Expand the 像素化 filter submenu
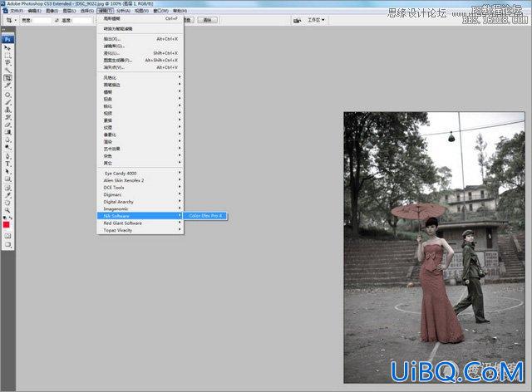This screenshot has height=392, width=532. (x=140, y=135)
